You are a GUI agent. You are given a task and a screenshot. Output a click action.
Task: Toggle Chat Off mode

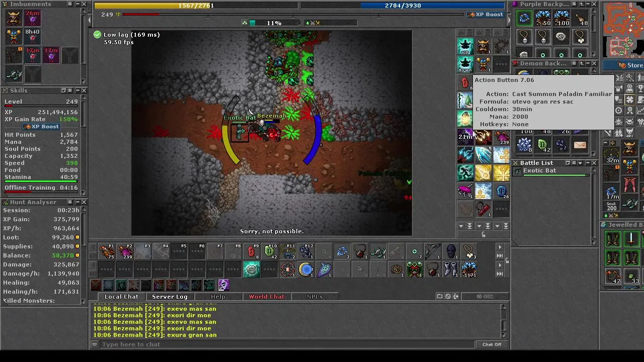[x=492, y=344]
